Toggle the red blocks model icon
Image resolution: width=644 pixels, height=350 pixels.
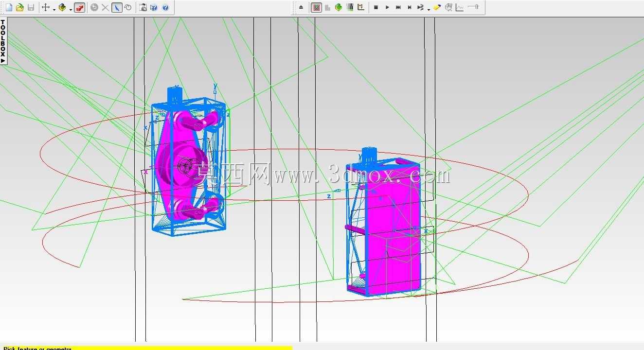[x=80, y=7]
